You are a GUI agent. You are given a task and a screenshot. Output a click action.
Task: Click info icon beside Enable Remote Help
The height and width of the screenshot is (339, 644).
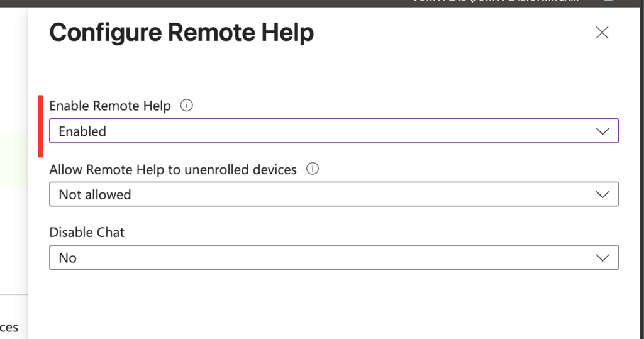186,106
